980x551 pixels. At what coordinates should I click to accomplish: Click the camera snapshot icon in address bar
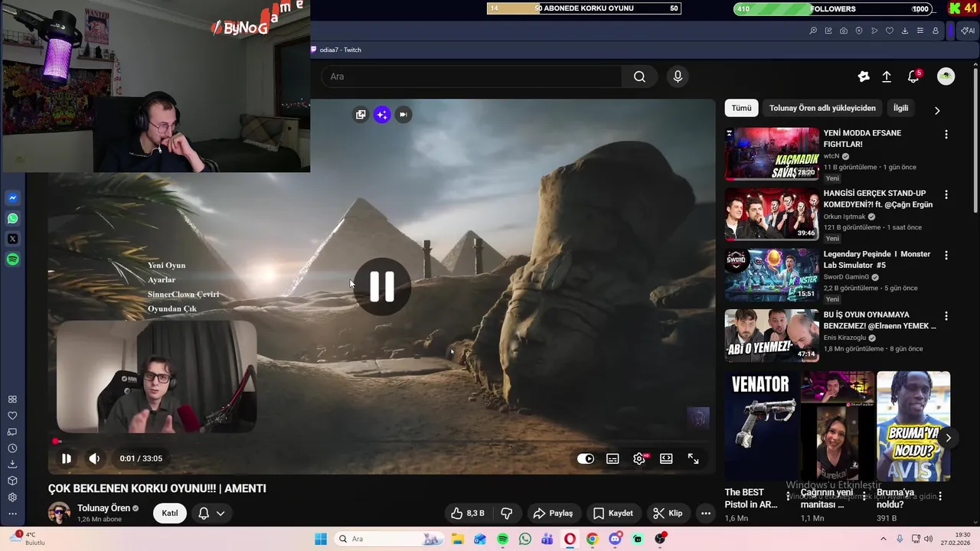[844, 31]
